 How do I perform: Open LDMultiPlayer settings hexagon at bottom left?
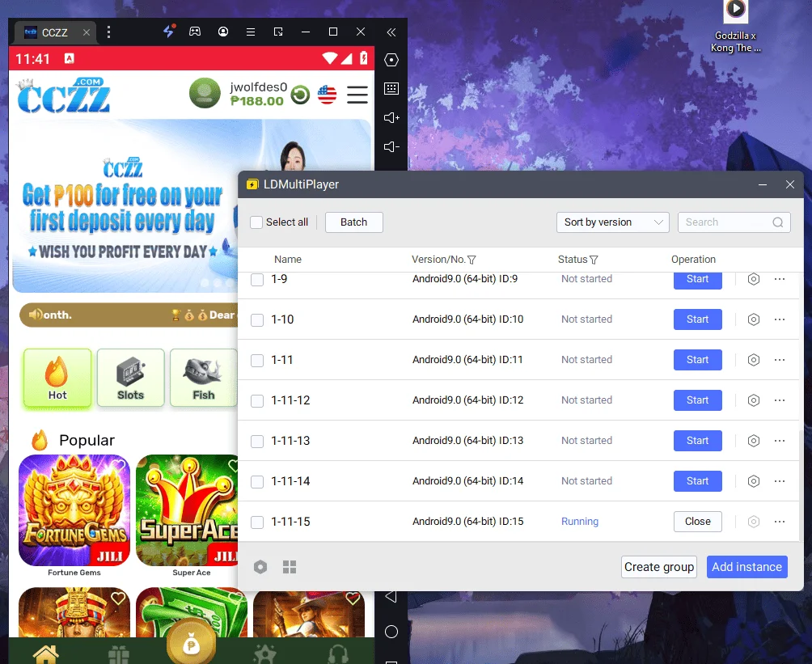260,567
